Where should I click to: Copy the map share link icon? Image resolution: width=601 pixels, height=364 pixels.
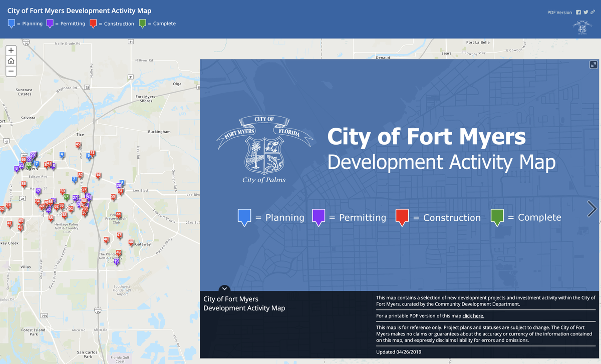pyautogui.click(x=592, y=13)
